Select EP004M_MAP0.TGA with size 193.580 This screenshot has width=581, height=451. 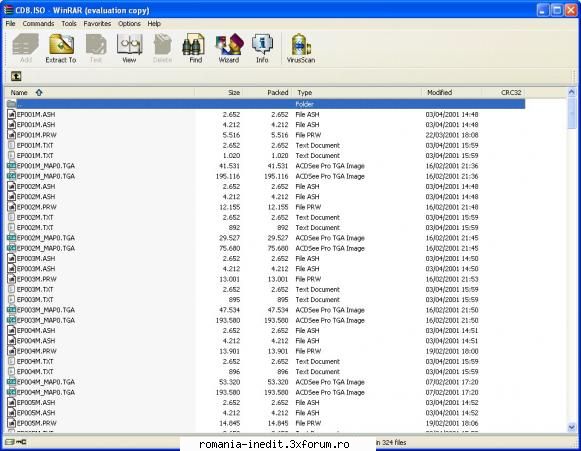coord(46,392)
